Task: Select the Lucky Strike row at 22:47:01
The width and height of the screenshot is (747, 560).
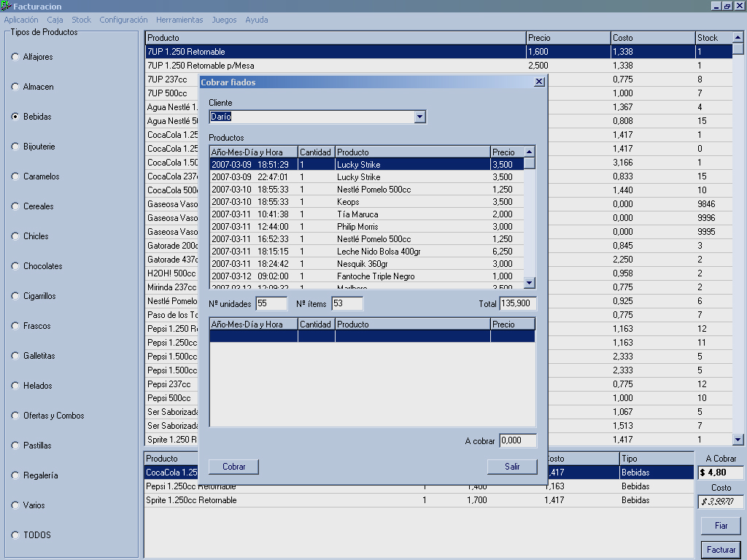Action: pyautogui.click(x=367, y=177)
